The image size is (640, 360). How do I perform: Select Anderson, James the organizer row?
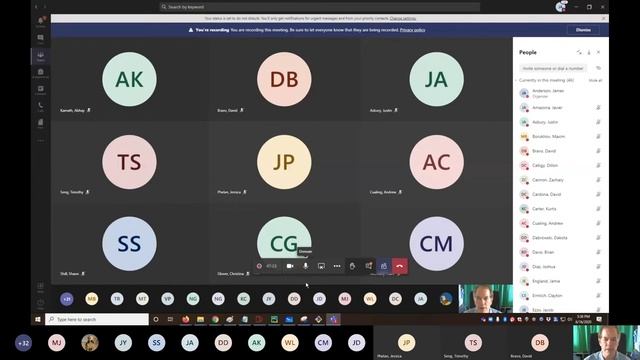pyautogui.click(x=560, y=93)
